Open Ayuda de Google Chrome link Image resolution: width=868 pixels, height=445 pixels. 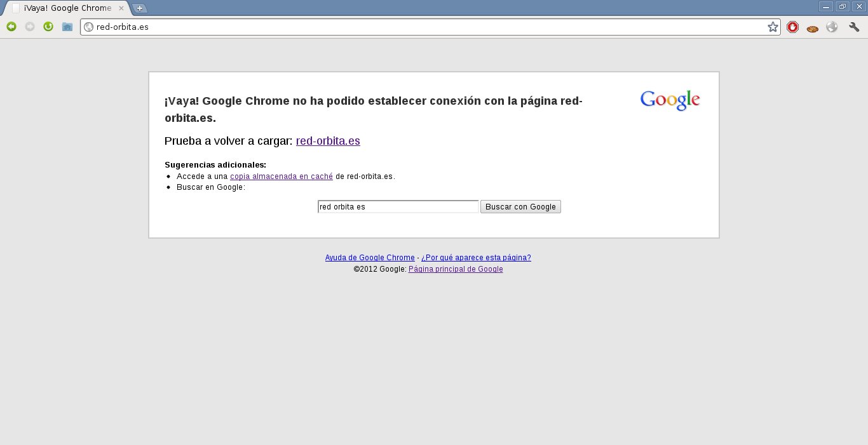coord(370,258)
